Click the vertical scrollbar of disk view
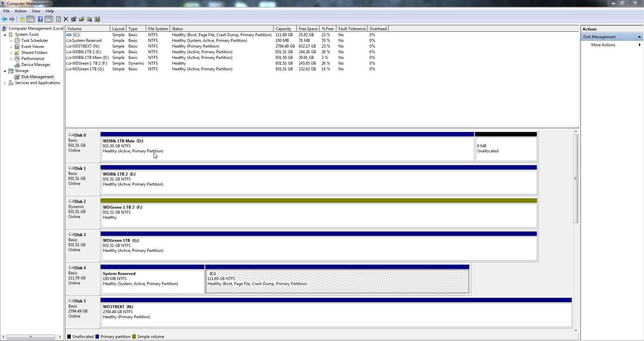The height and width of the screenshot is (341, 644). (x=576, y=231)
